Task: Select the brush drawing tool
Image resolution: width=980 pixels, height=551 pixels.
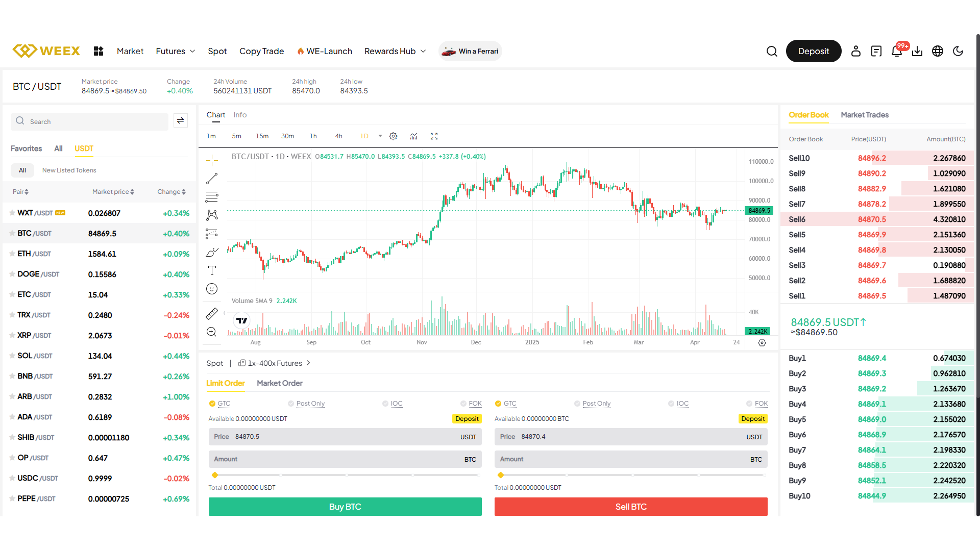Action: (x=212, y=252)
